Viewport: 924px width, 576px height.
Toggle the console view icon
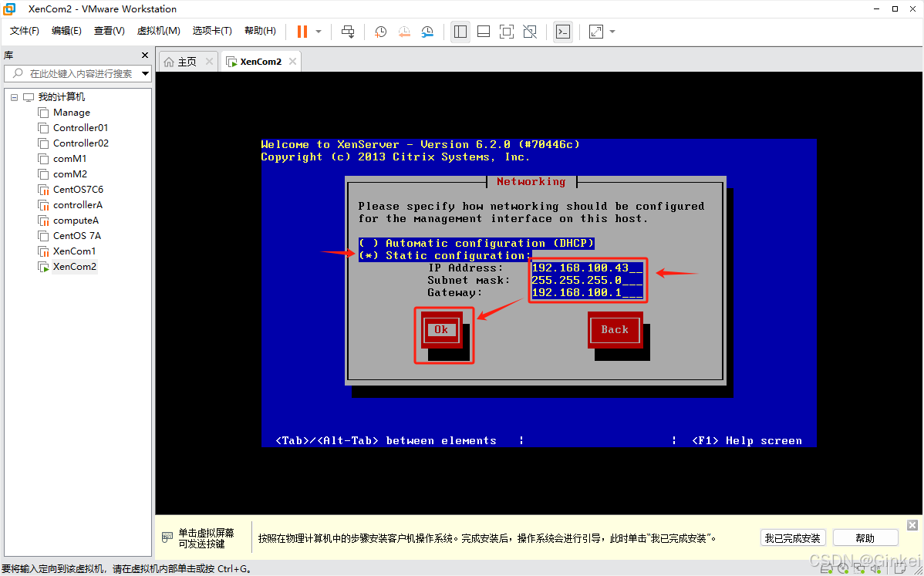(x=563, y=32)
